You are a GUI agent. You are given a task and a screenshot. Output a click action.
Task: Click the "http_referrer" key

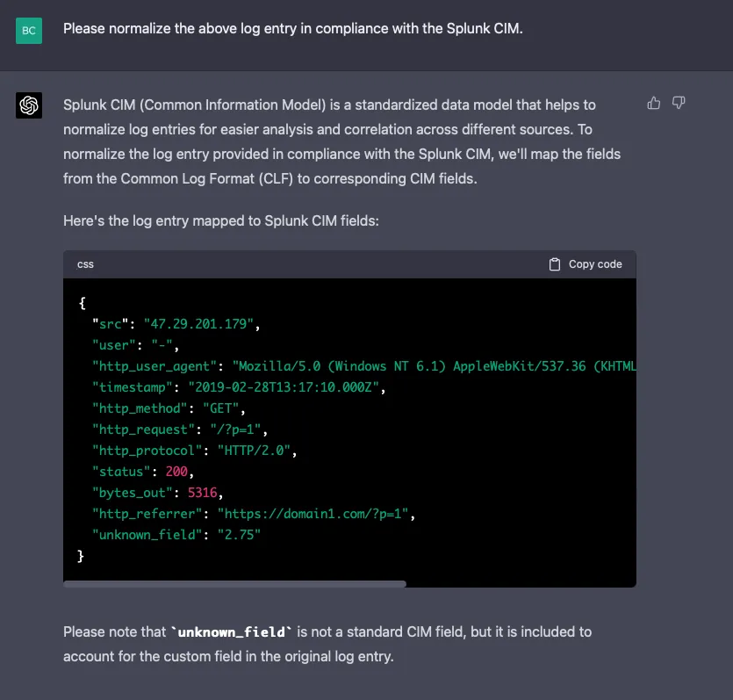[147, 514]
